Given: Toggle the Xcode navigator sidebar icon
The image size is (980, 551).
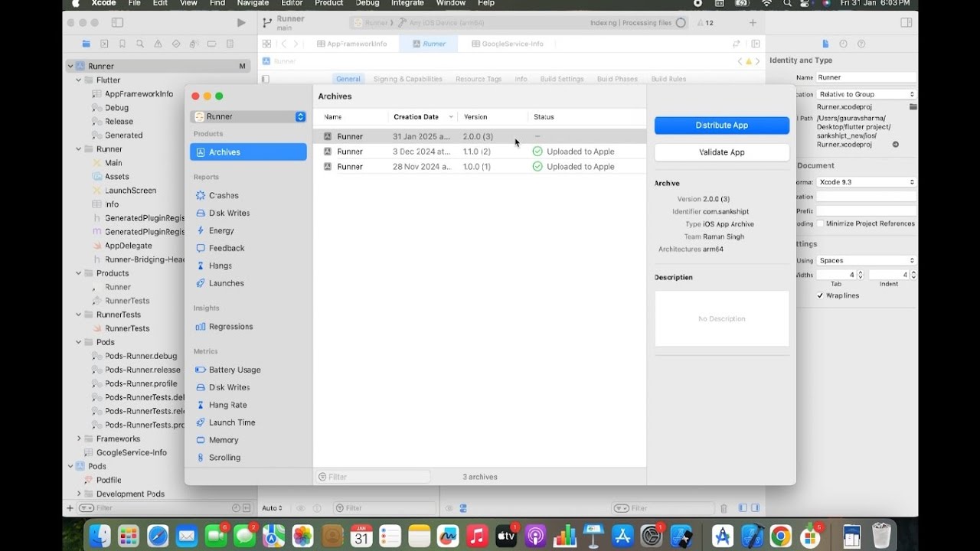Looking at the screenshot, I should (117, 23).
